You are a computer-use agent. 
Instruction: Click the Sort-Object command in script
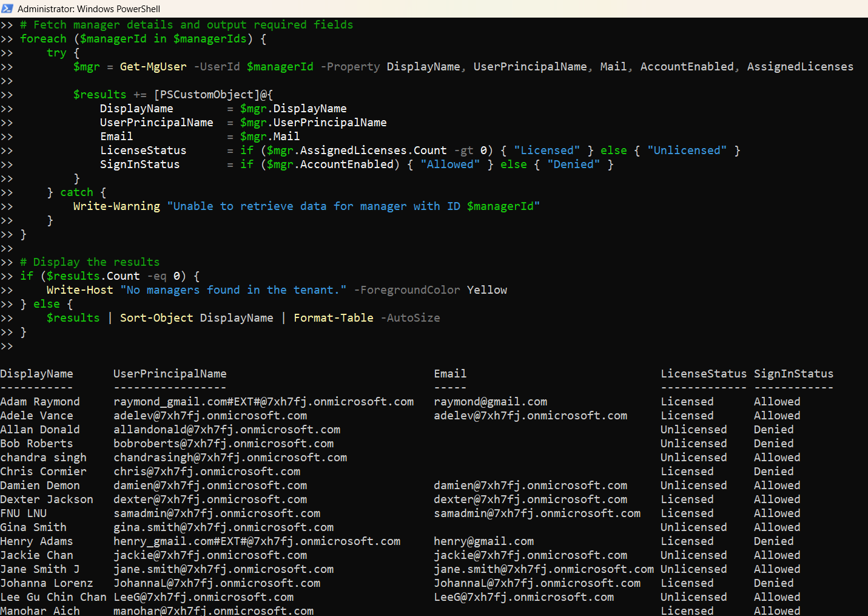tap(156, 318)
